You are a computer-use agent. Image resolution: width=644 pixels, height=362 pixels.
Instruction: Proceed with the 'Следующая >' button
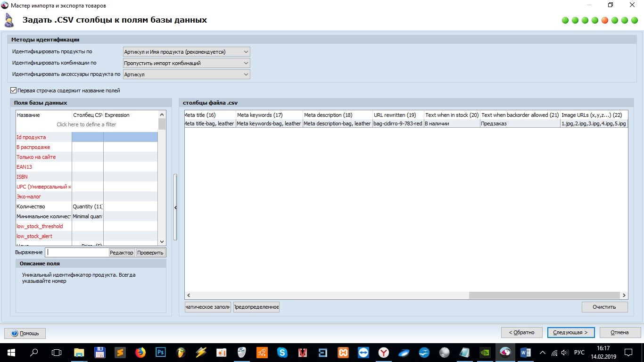[571, 332]
